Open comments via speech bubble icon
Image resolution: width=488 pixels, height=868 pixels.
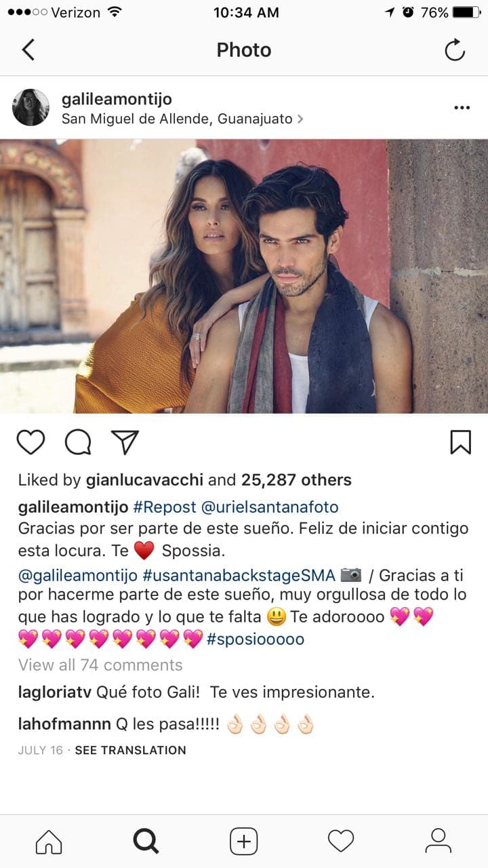78,442
